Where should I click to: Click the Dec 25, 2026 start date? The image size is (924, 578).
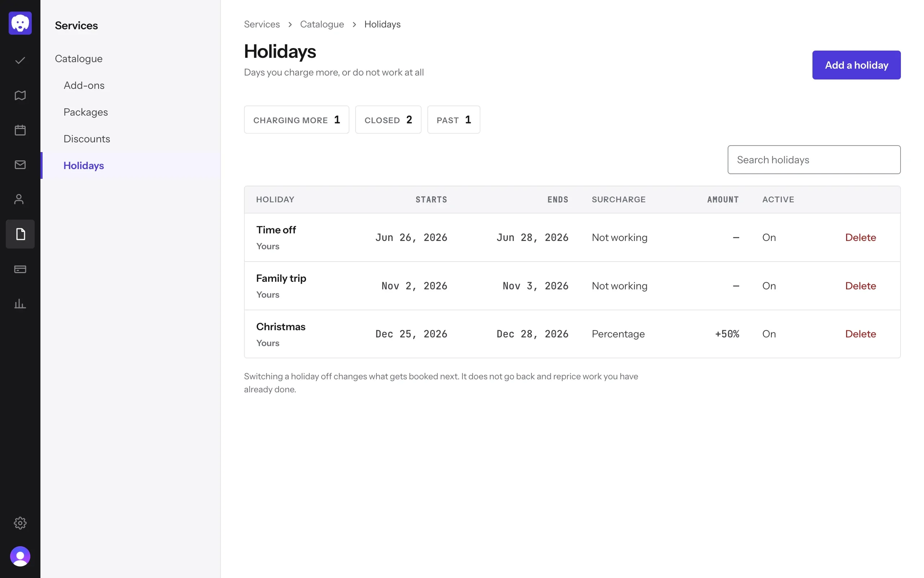click(411, 334)
